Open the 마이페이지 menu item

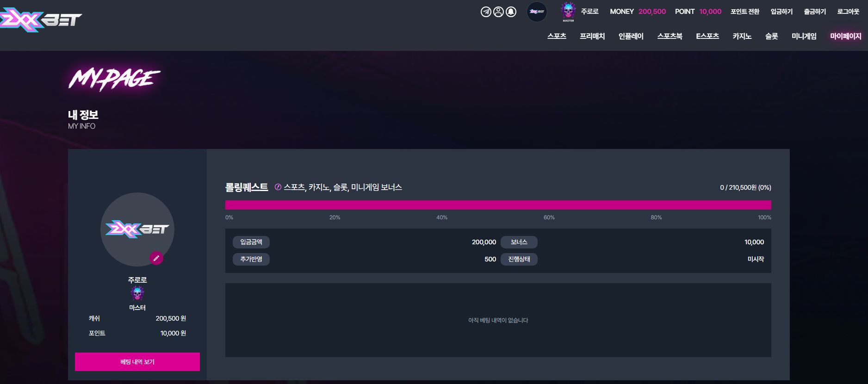click(845, 36)
